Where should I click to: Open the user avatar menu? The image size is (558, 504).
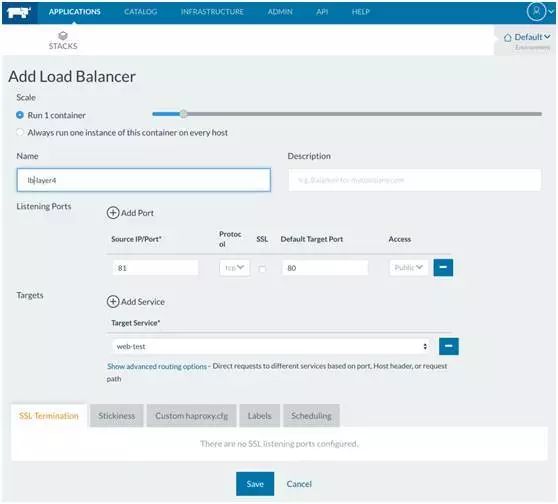[x=536, y=11]
